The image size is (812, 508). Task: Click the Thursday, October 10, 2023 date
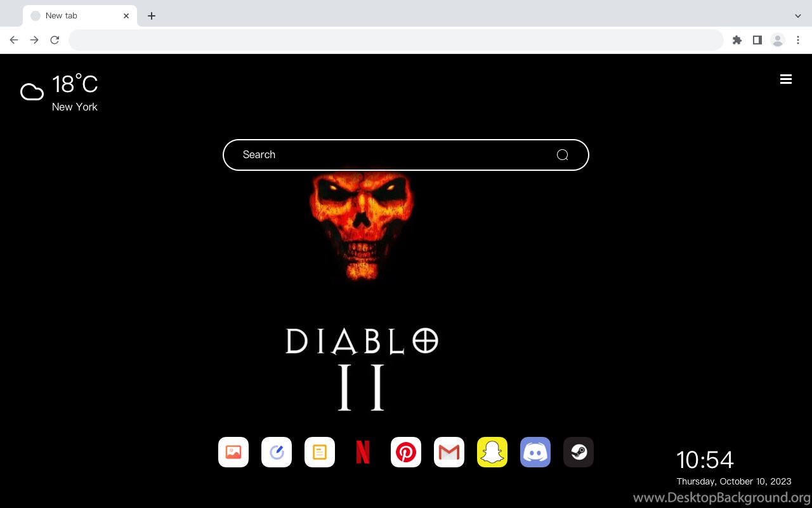coord(734,481)
